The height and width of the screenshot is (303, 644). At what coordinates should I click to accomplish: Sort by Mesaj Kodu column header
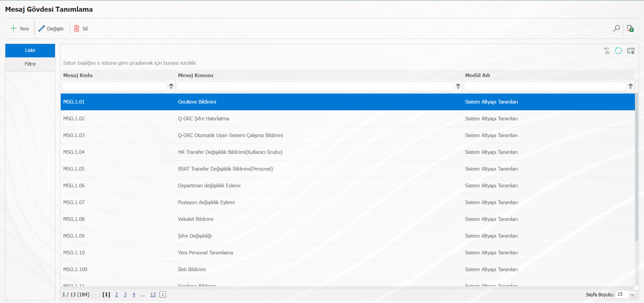(x=78, y=75)
